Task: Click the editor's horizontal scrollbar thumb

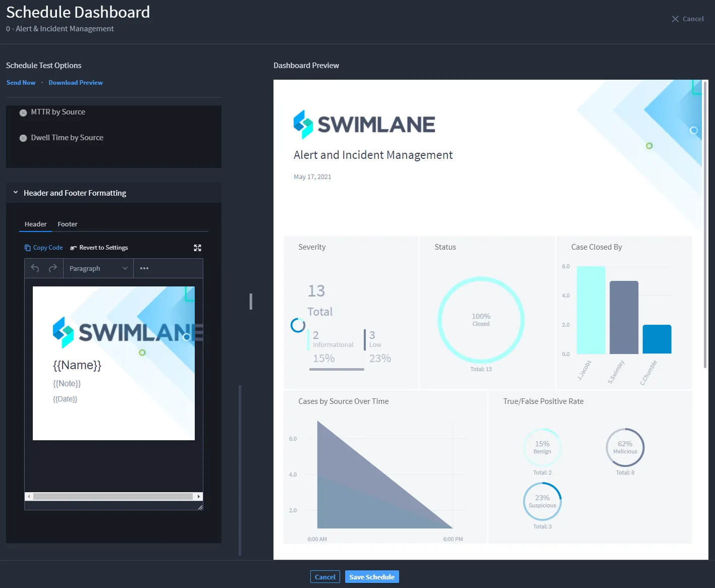Action: pos(113,497)
